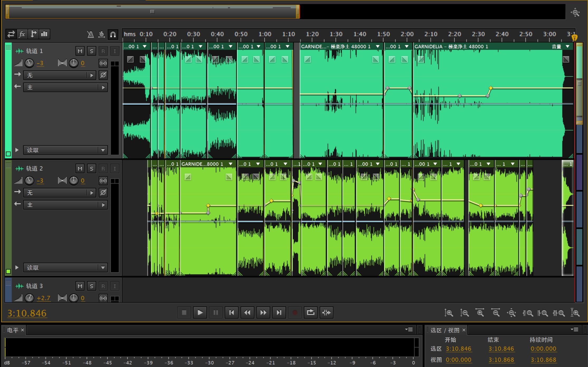588x367 pixels.
Task: Expand the automation lanes triangle on 轨道 1
Action: click(17, 150)
